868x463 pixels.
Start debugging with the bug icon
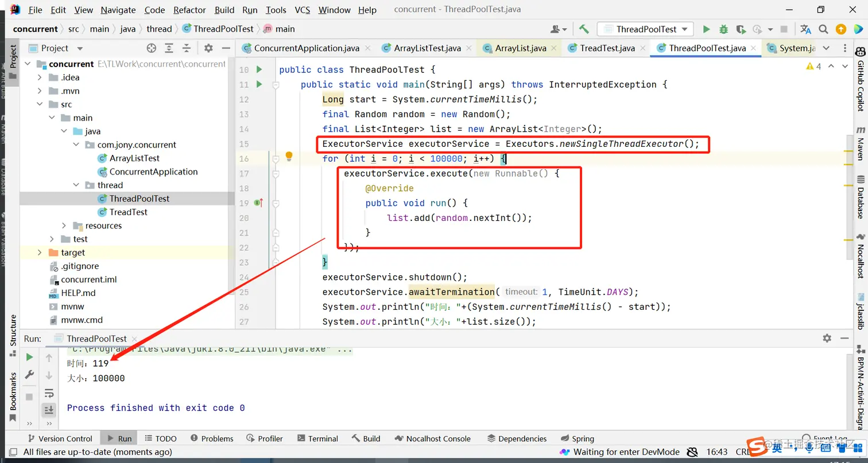(x=724, y=29)
